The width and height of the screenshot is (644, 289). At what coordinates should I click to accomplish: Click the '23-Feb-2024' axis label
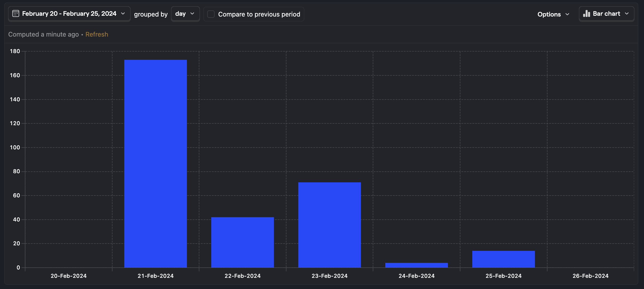point(330,276)
